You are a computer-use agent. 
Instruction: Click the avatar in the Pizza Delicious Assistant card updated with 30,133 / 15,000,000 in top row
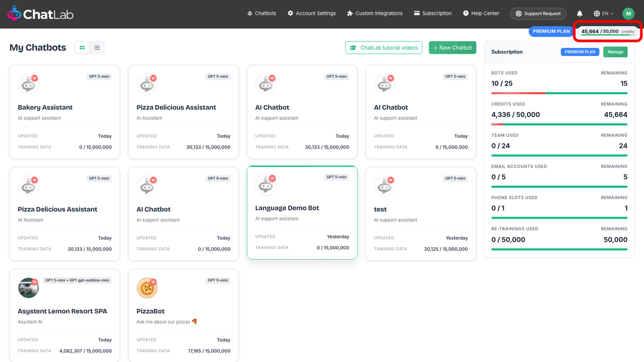click(147, 84)
